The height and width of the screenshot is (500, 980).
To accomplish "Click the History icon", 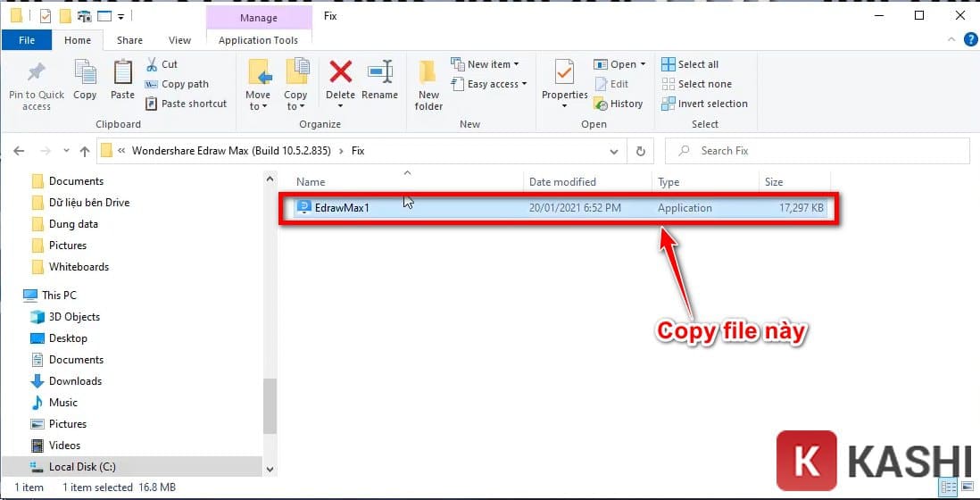I will [x=601, y=104].
